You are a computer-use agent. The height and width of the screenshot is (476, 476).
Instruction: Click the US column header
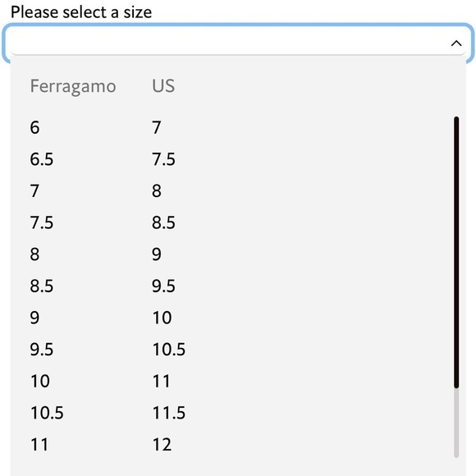[x=163, y=86]
